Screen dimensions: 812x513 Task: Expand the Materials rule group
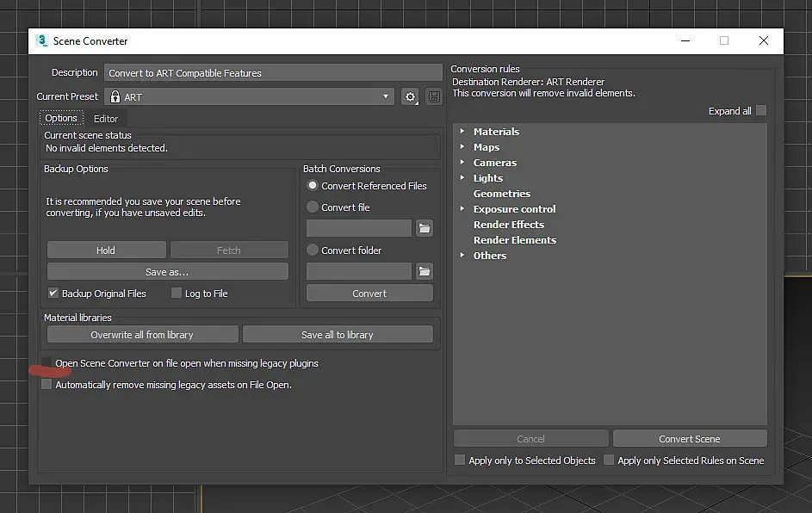pyautogui.click(x=462, y=131)
